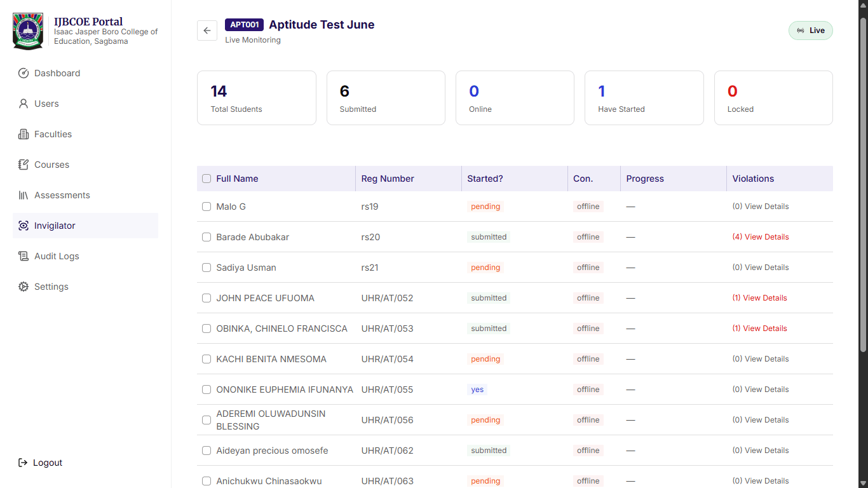
Task: Click the Users person icon
Action: 24,104
